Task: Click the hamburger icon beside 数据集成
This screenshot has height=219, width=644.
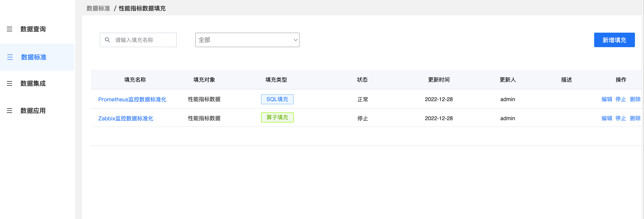Action: (10, 83)
